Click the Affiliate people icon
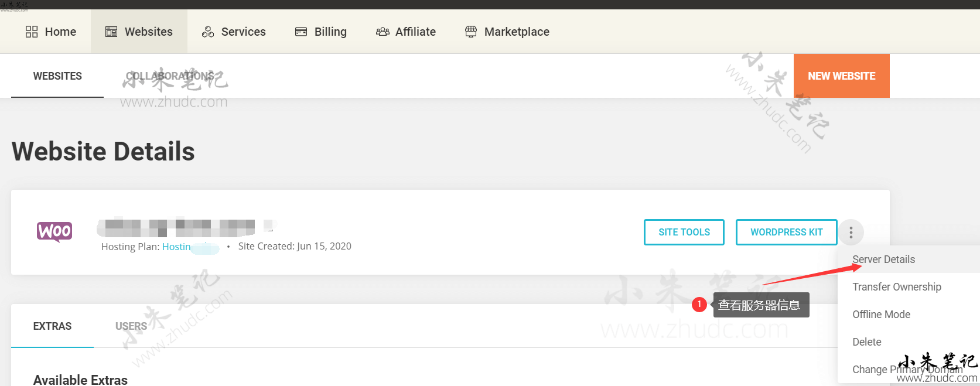Viewport: 980px width, 386px height. (383, 32)
